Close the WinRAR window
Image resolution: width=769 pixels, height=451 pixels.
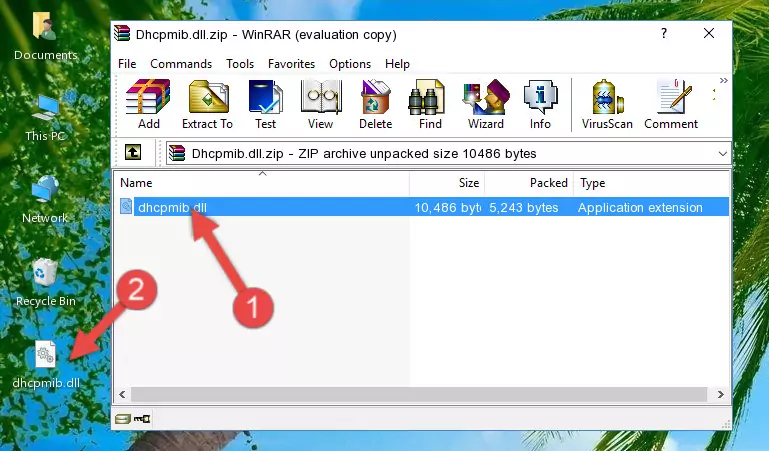709,33
